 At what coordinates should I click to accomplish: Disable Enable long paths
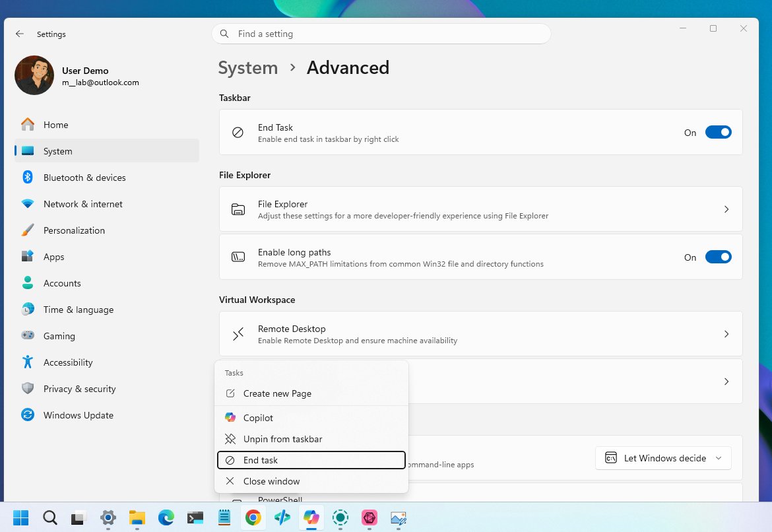click(719, 257)
